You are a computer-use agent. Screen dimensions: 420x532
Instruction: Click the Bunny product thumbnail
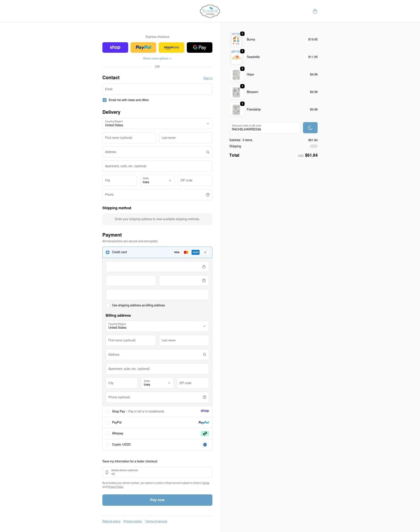pyautogui.click(x=236, y=40)
